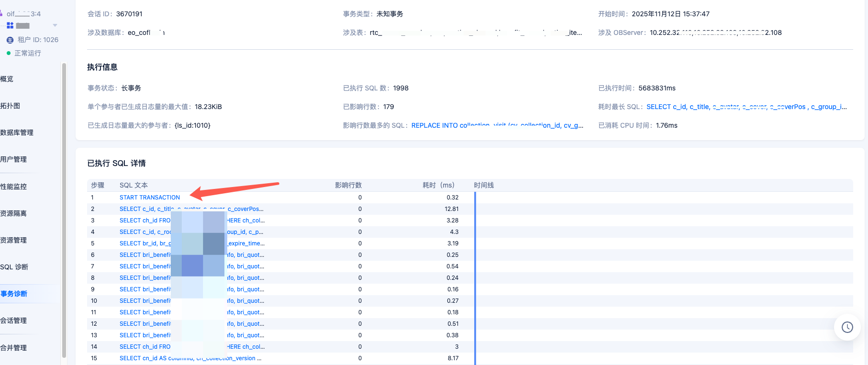Viewport: 868px width, 365px height.
Task: Go to 数据库管理 in the sidebar
Action: tap(17, 133)
